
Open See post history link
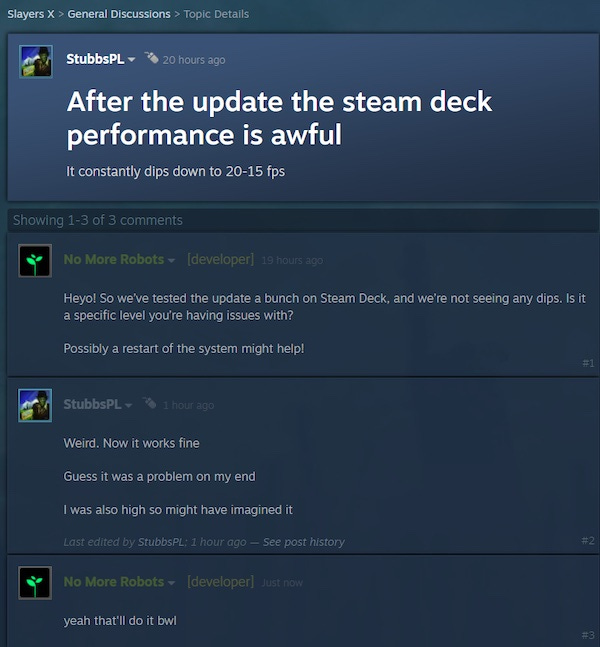[304, 542]
